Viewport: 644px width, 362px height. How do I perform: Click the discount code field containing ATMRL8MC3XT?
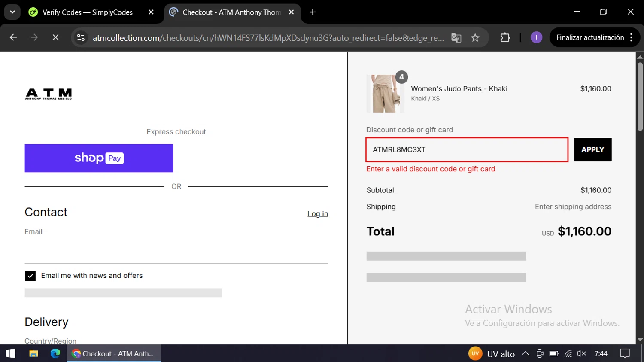coord(467,150)
